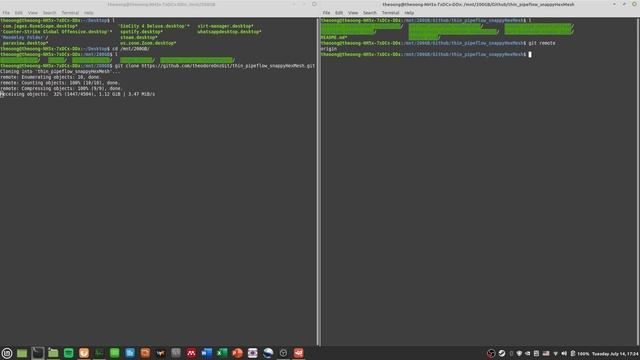Viewport: 640px width, 360px height.
Task: Open Terminal menu in right terminal
Action: coord(390,13)
